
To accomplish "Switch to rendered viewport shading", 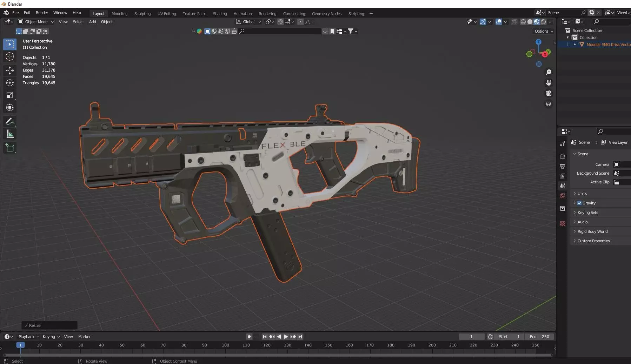I will coord(543,22).
